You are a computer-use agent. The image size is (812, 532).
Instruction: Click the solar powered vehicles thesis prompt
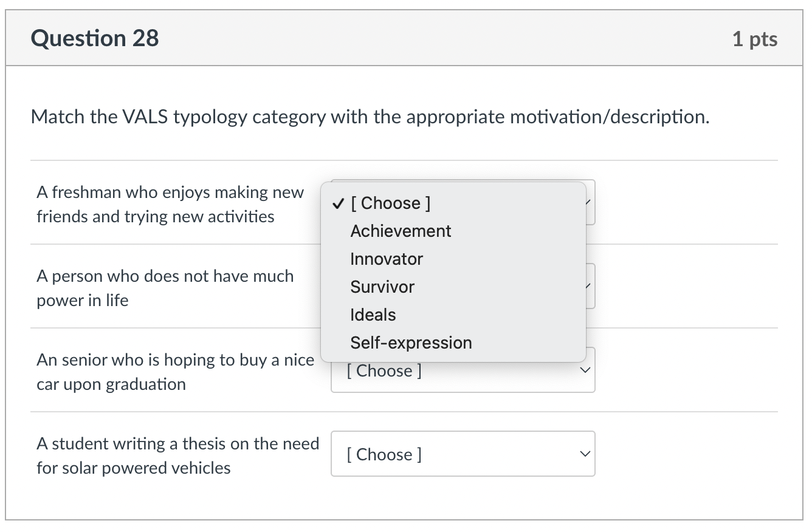click(x=178, y=455)
